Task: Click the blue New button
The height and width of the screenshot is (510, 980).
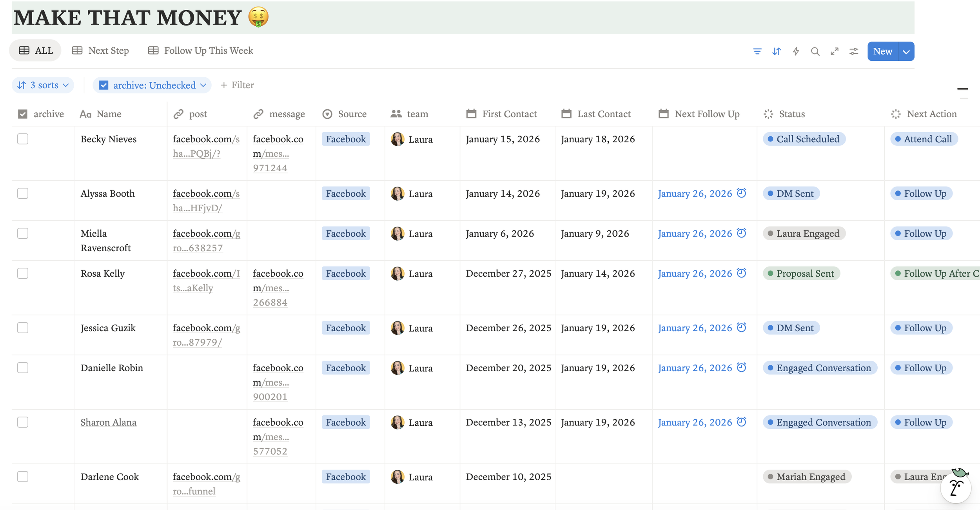Action: point(882,51)
